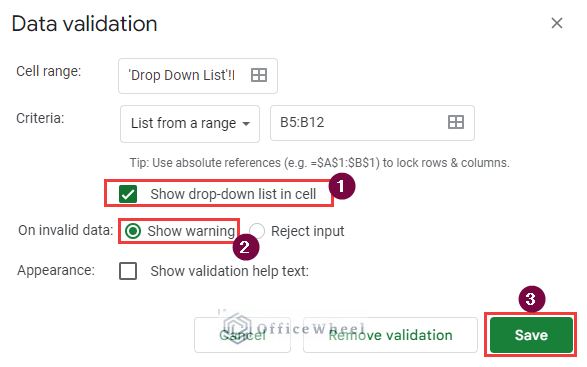The width and height of the screenshot is (587, 367).
Task: Click the select data range grid icon in B5:B12 field
Action: coord(456,122)
